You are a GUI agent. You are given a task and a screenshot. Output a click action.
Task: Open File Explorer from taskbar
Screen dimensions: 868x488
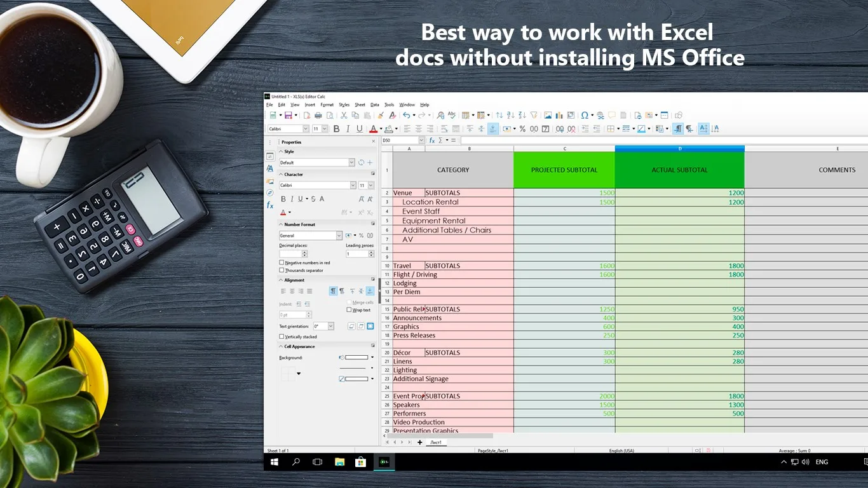[x=340, y=462]
